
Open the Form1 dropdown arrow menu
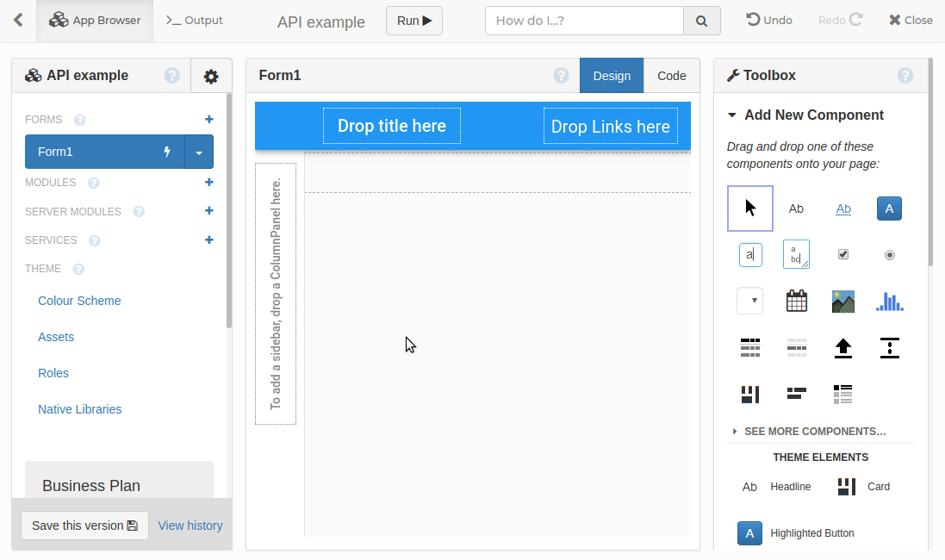pyautogui.click(x=199, y=152)
